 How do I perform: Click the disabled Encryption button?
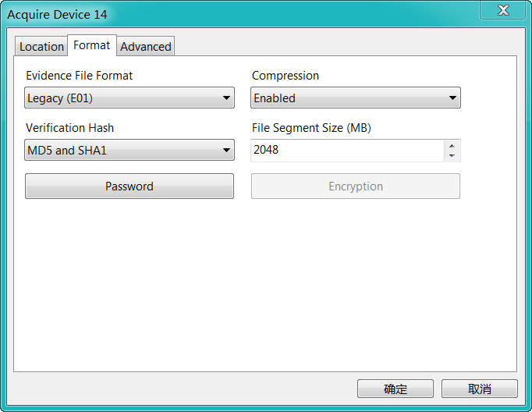356,186
